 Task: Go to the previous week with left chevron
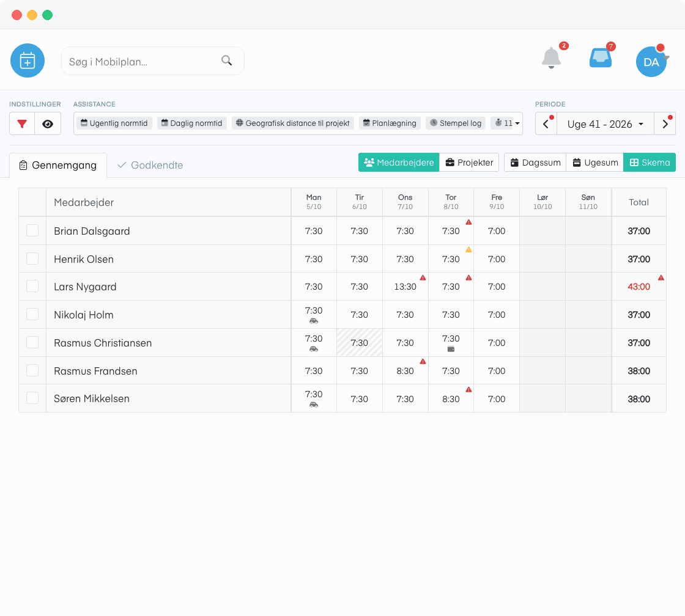546,124
